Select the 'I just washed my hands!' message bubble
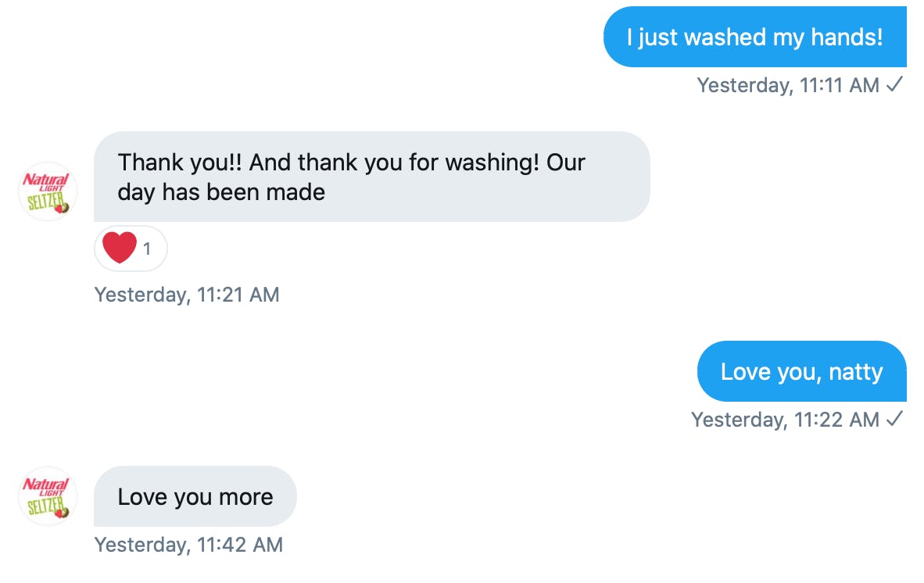Viewport: 924px width, 583px height. click(x=754, y=38)
